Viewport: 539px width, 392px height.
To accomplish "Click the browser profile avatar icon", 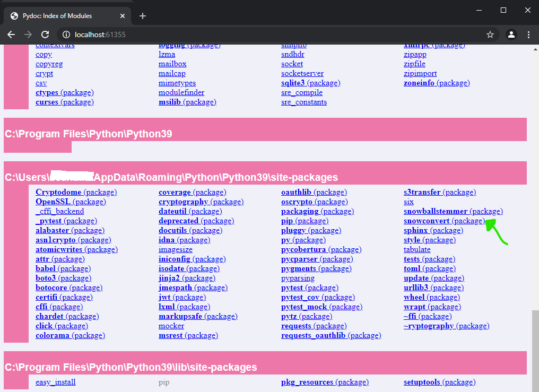I will click(511, 34).
